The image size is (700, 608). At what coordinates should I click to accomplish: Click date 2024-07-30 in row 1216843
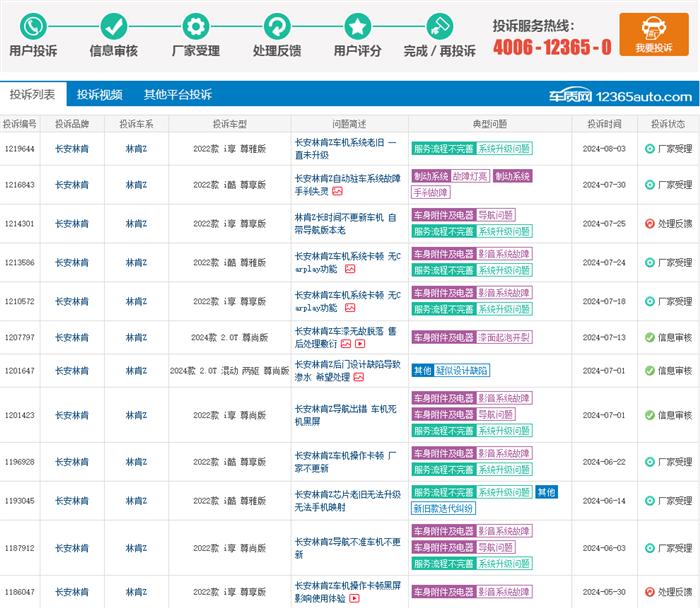(604, 185)
